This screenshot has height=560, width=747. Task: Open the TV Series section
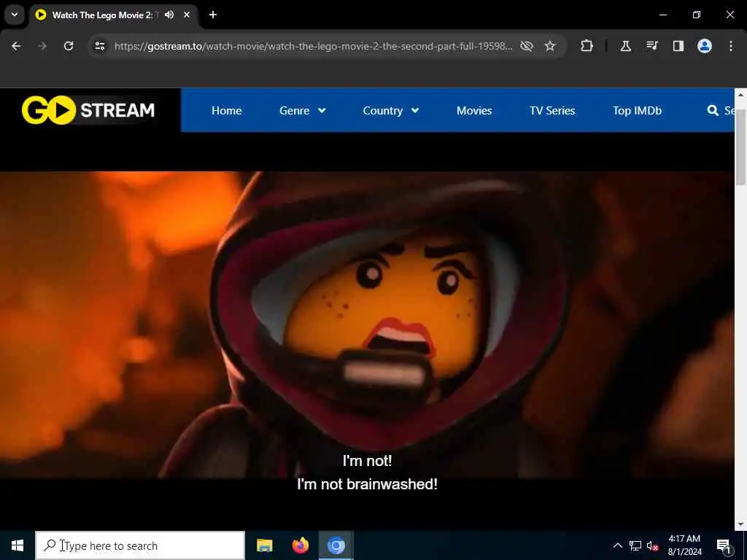pyautogui.click(x=552, y=111)
